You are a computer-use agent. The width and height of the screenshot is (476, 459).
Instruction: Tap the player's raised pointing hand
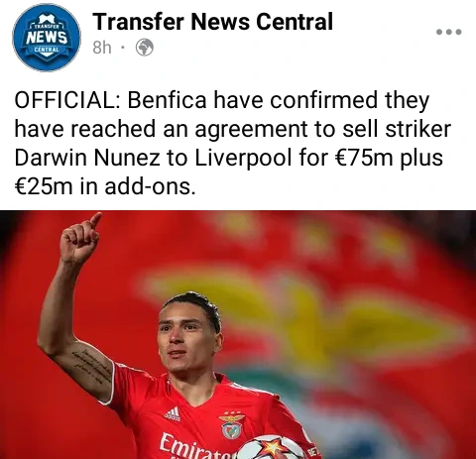(80, 239)
